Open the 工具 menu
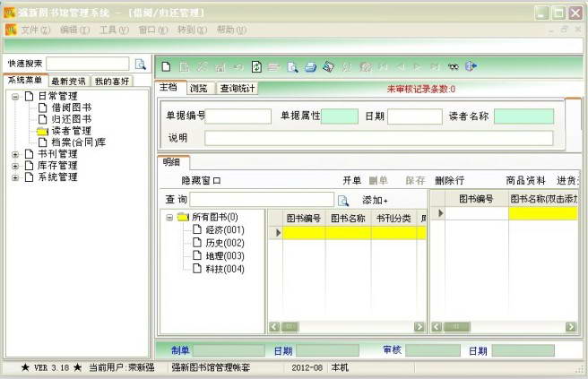 pos(114,30)
